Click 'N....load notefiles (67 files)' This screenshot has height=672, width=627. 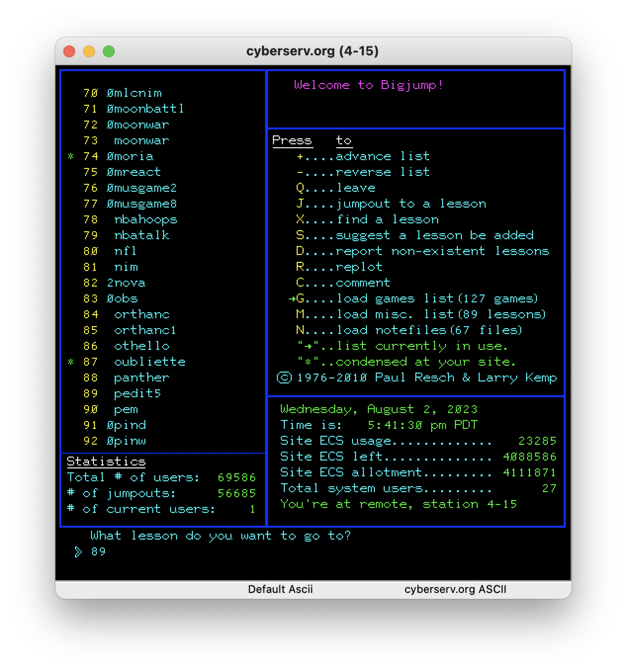click(409, 330)
